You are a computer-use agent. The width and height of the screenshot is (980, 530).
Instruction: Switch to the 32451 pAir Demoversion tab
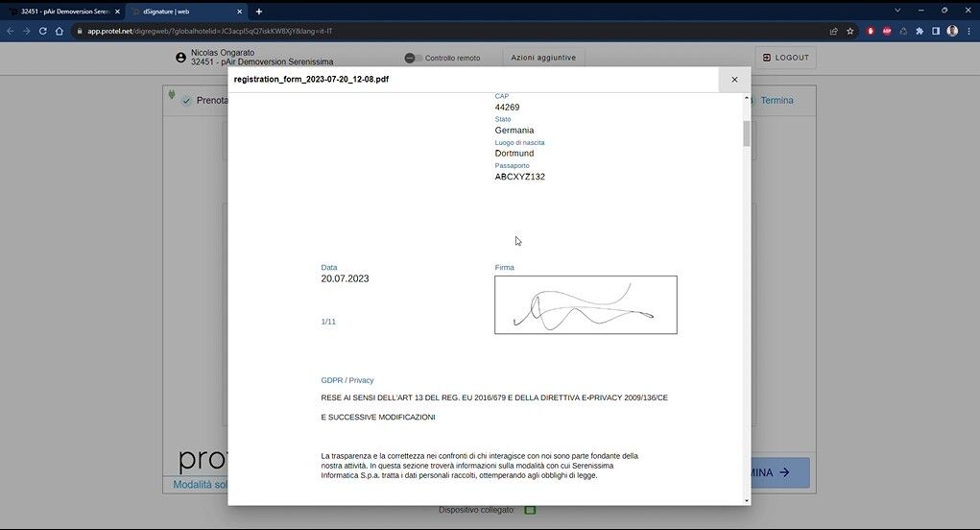[x=61, y=12]
